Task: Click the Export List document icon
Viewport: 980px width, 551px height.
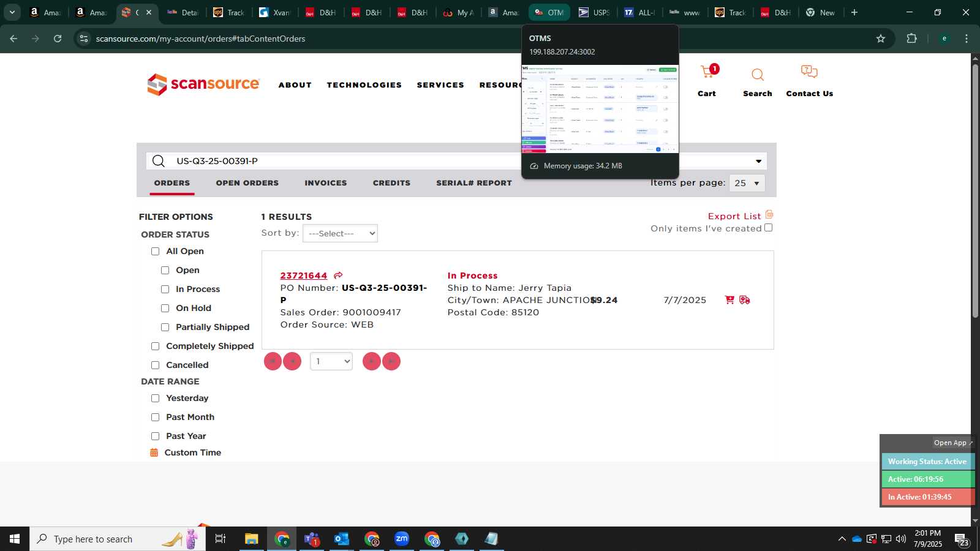Action: [x=769, y=215]
